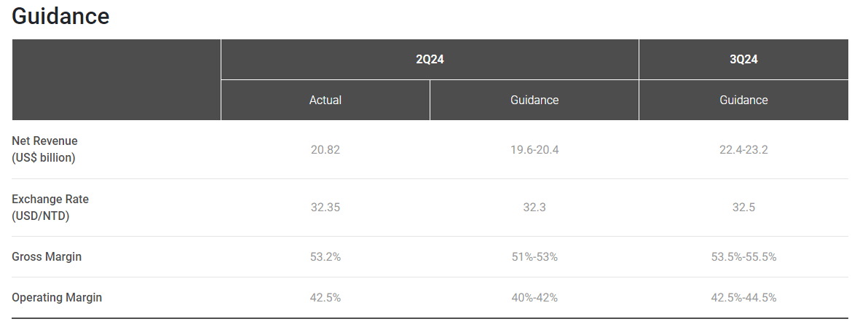The width and height of the screenshot is (868, 335).
Task: Select the 3Q24 column header
Action: [743, 60]
